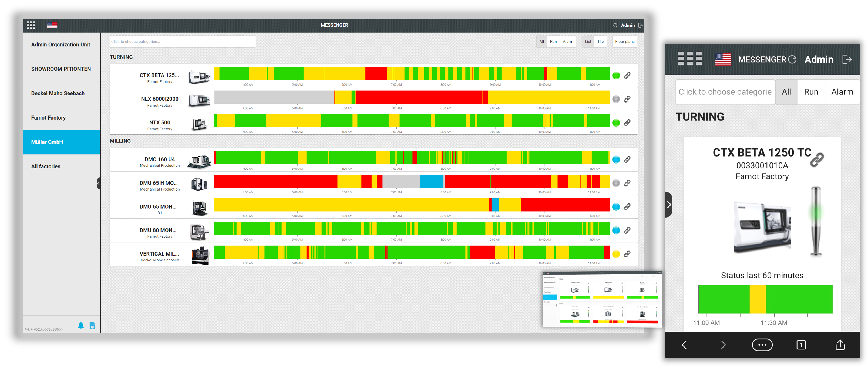Click the US flag icon in mobile view
868x367 pixels.
pyautogui.click(x=723, y=60)
